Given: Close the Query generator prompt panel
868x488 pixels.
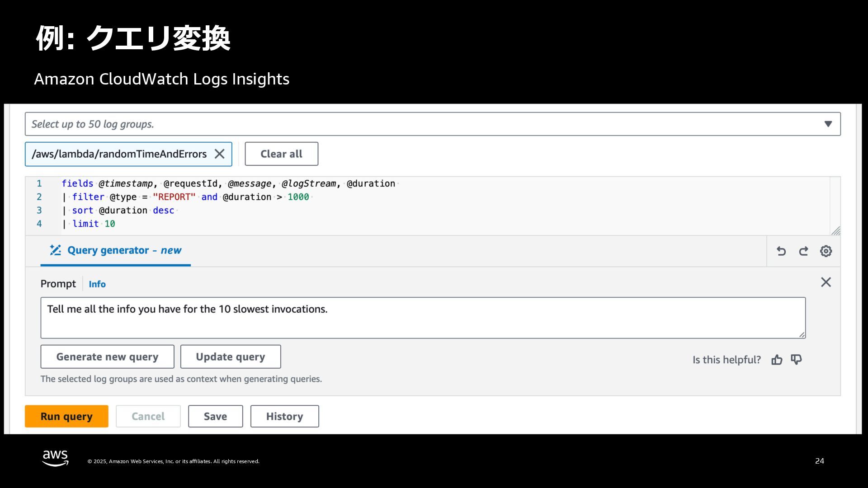Looking at the screenshot, I should coord(826,282).
